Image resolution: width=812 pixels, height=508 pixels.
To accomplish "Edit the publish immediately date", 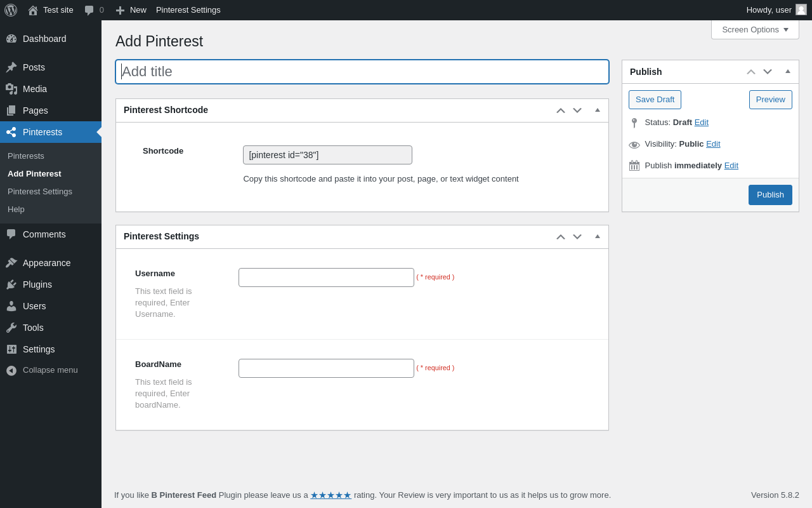I will pos(731,166).
